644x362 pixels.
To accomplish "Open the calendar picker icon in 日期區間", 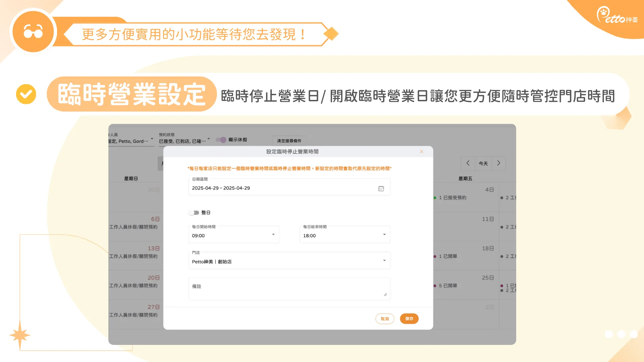I will pyautogui.click(x=381, y=189).
